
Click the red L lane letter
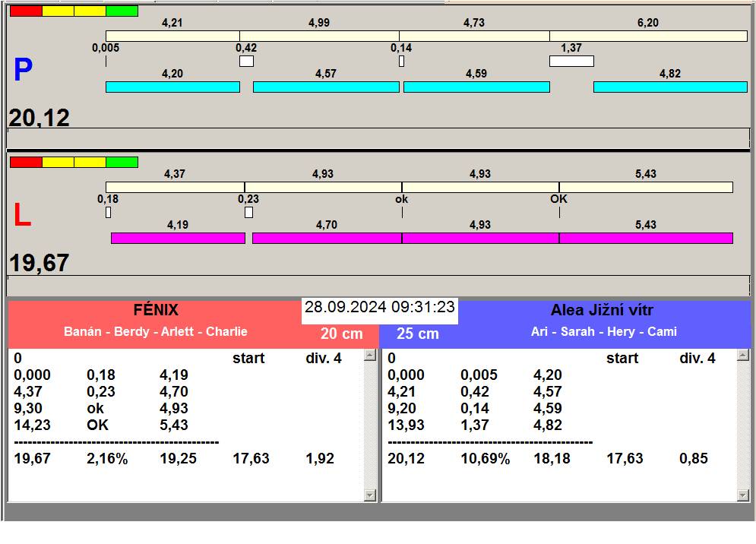click(22, 217)
